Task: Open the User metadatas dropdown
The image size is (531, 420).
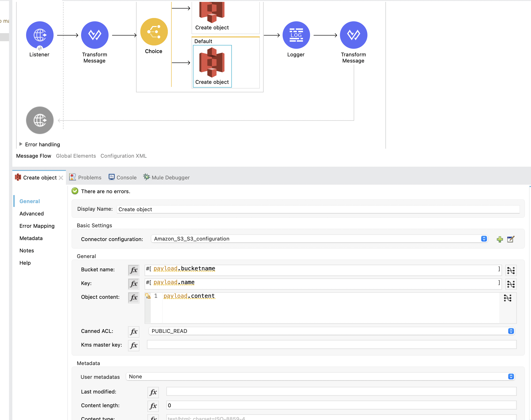Action: pos(511,376)
